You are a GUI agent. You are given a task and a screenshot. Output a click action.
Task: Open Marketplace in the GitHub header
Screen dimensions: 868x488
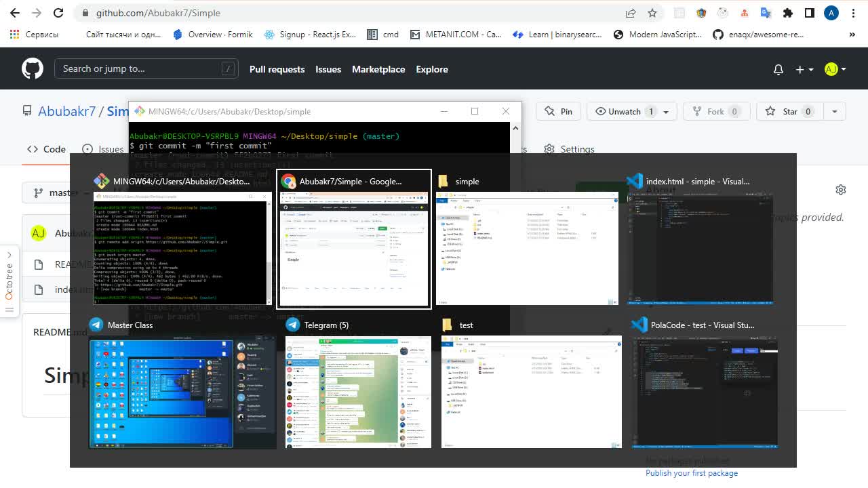(x=378, y=69)
